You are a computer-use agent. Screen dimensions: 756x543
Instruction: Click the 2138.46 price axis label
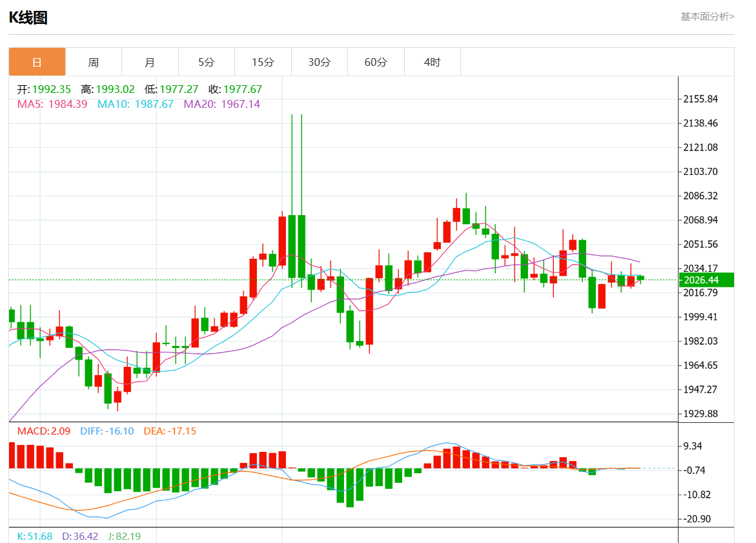tap(700, 123)
